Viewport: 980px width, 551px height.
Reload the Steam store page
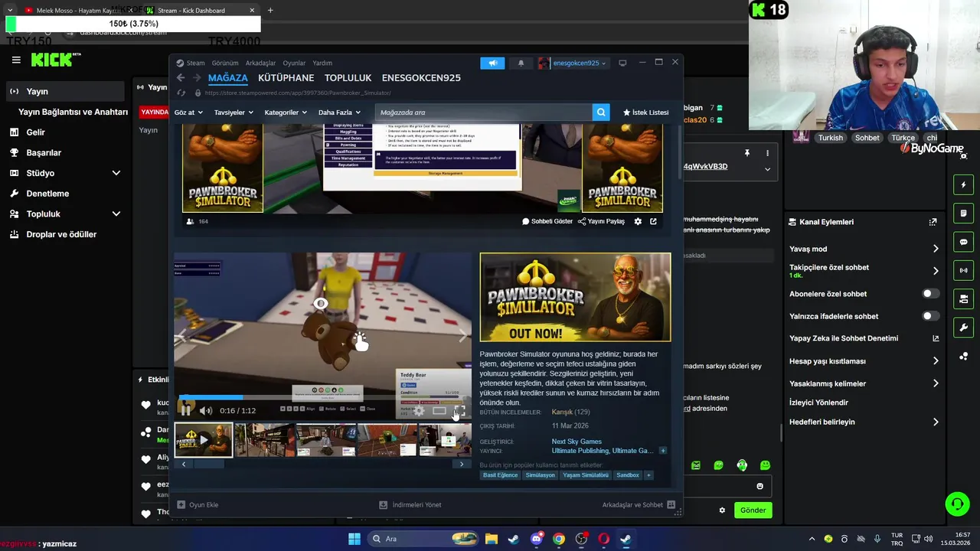181,93
